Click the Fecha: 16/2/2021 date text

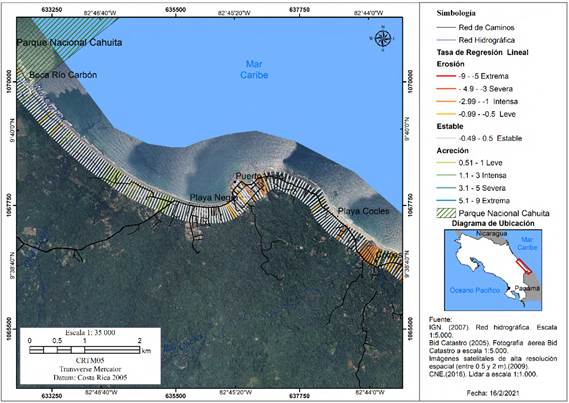pos(493,393)
